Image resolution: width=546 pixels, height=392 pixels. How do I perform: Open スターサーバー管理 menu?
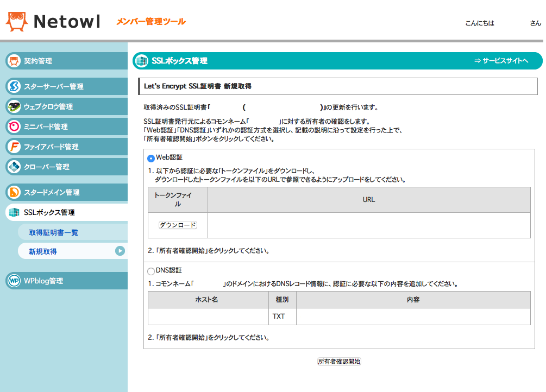pos(66,86)
